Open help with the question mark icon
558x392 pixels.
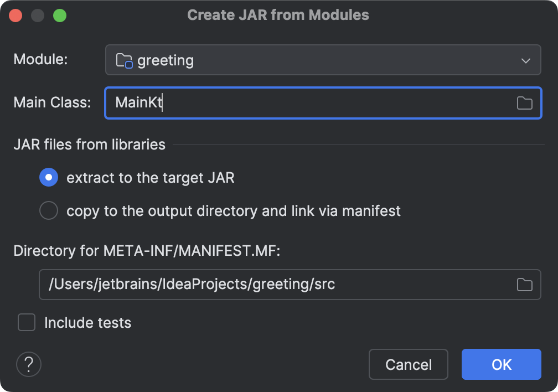[29, 364]
